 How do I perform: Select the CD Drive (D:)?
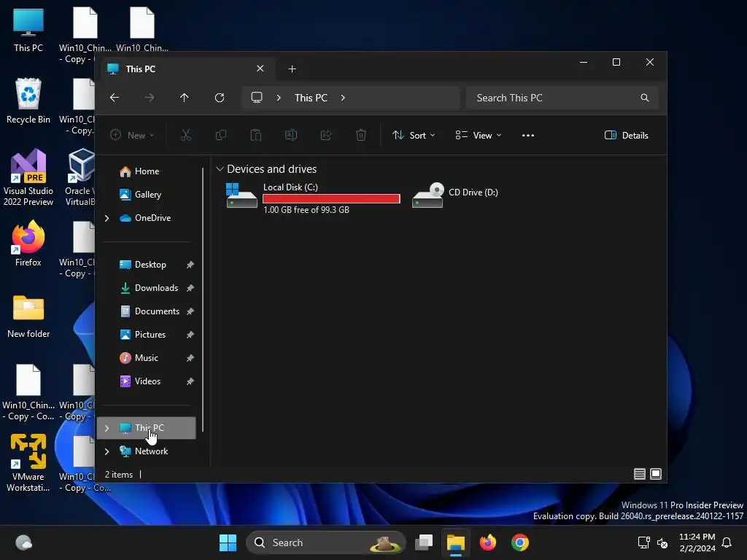pos(455,194)
